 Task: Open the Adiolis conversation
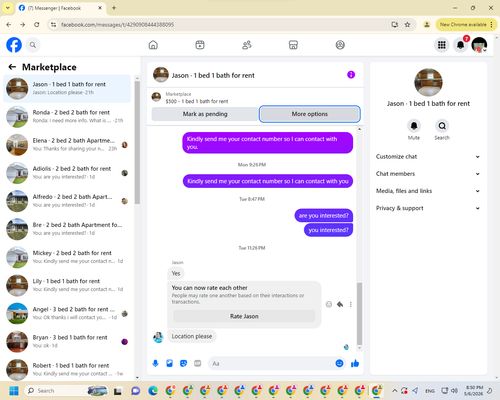[x=67, y=173]
